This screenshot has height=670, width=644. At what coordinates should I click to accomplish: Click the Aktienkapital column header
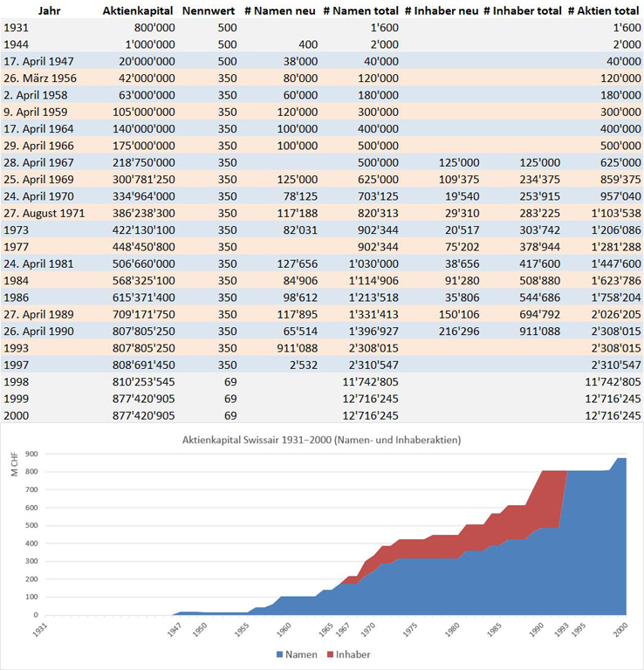(138, 10)
